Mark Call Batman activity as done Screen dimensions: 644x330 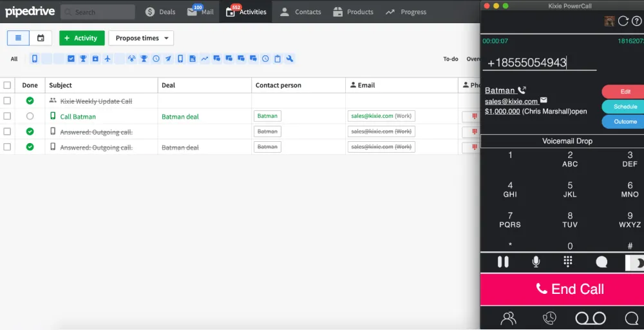pos(30,116)
